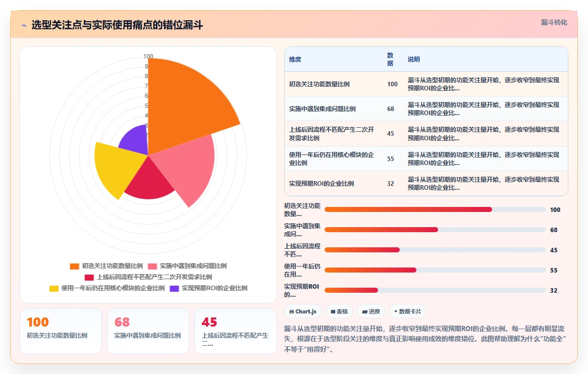The image size is (588, 374).
Task: Click progress bar for 初选关注功能数量
Action: [x=435, y=209]
